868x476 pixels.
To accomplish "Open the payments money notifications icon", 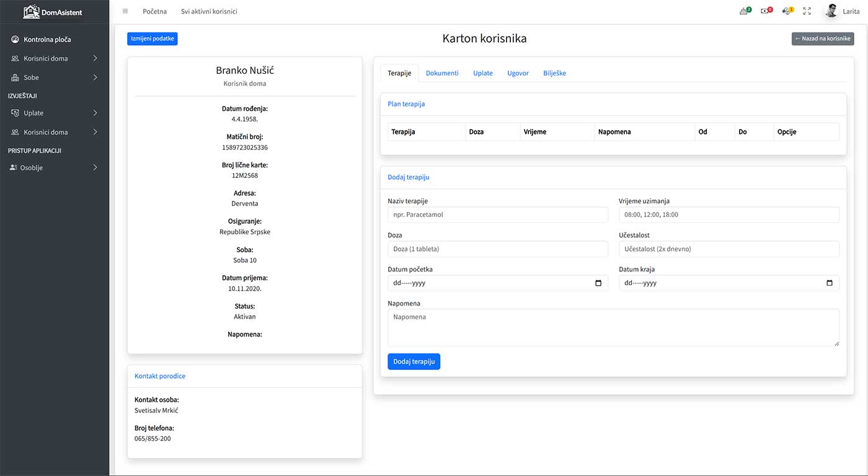I will click(x=765, y=11).
